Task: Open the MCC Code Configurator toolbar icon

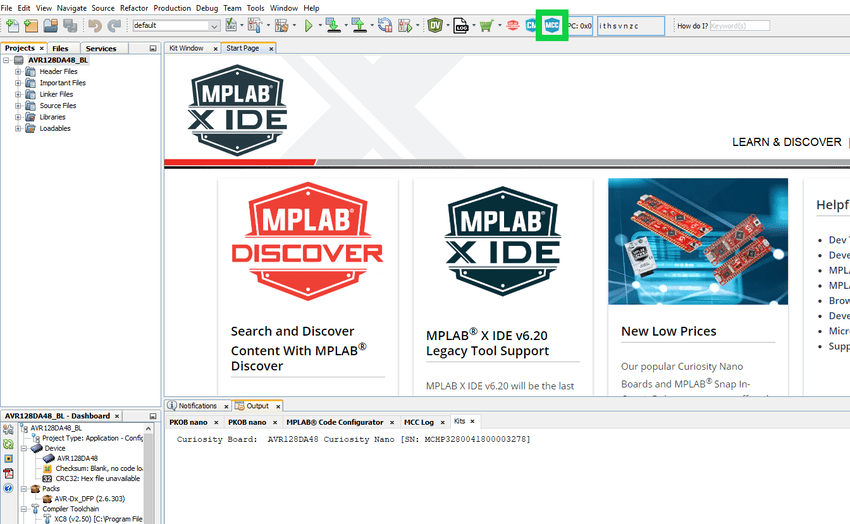Action: pyautogui.click(x=551, y=25)
